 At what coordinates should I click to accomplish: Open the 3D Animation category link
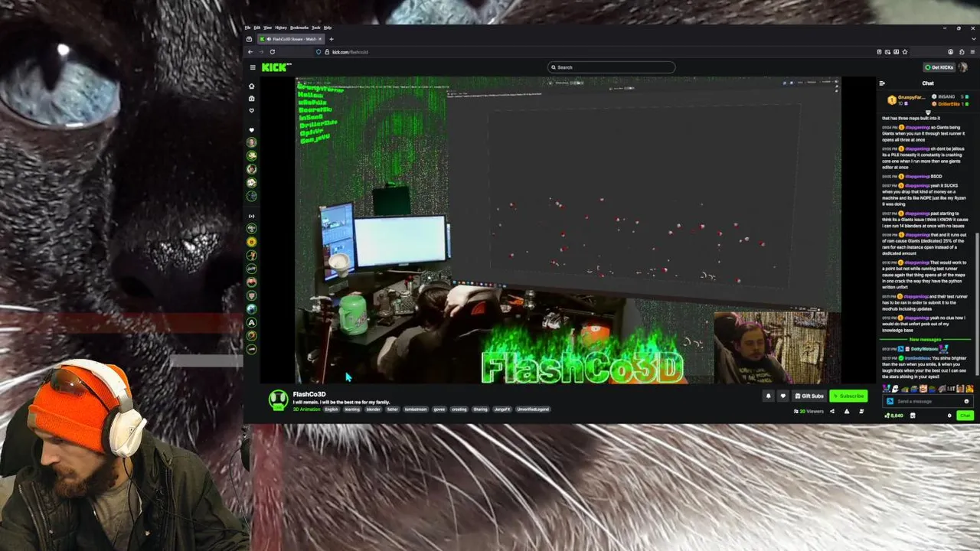(x=306, y=409)
